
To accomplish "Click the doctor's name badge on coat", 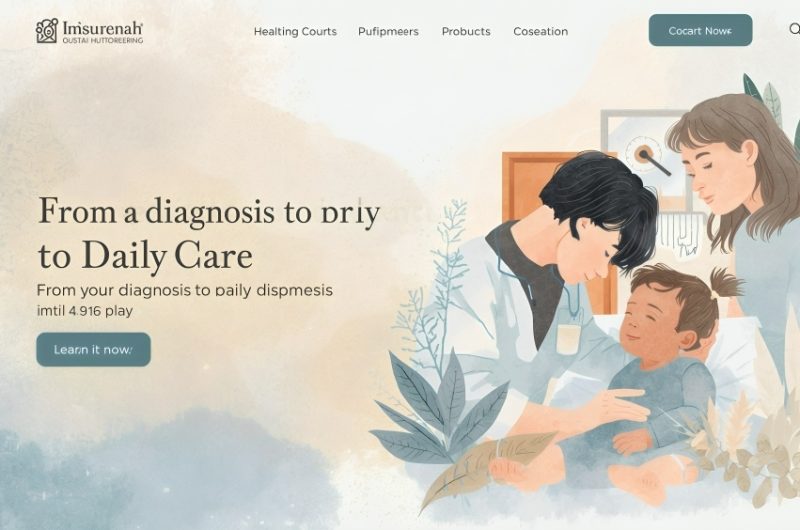I will pos(568,338).
